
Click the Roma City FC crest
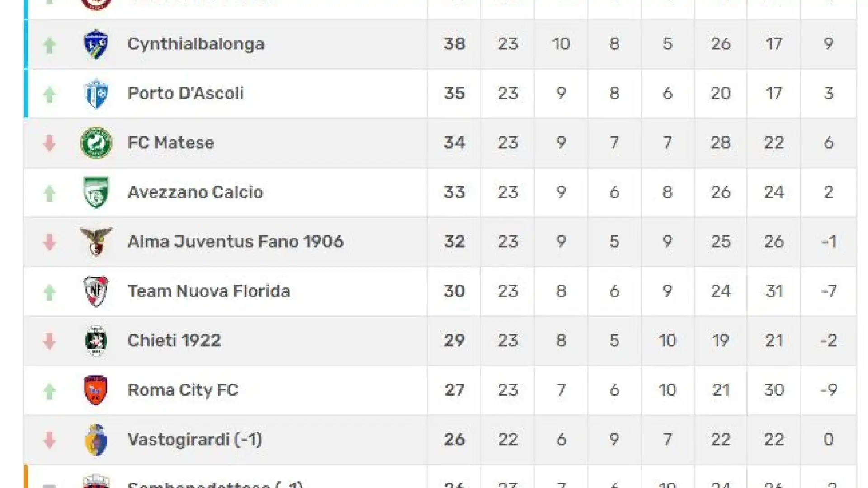click(96, 390)
